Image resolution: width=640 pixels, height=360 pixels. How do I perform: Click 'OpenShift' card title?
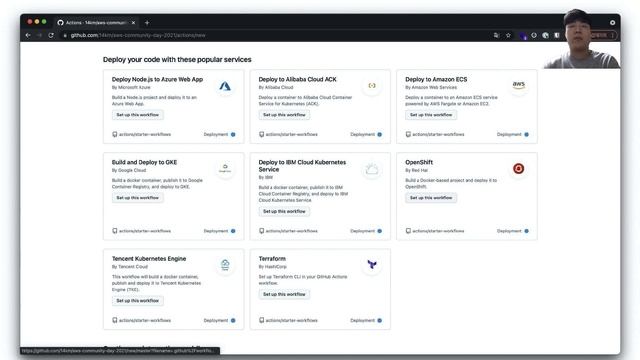tap(419, 162)
